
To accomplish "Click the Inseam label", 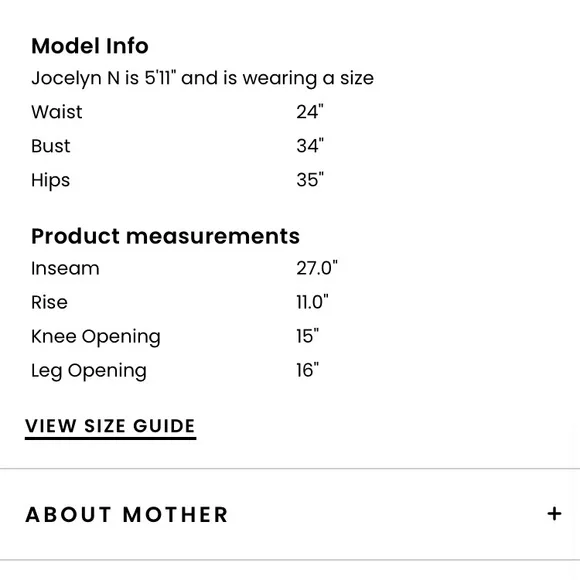I will click(65, 268).
